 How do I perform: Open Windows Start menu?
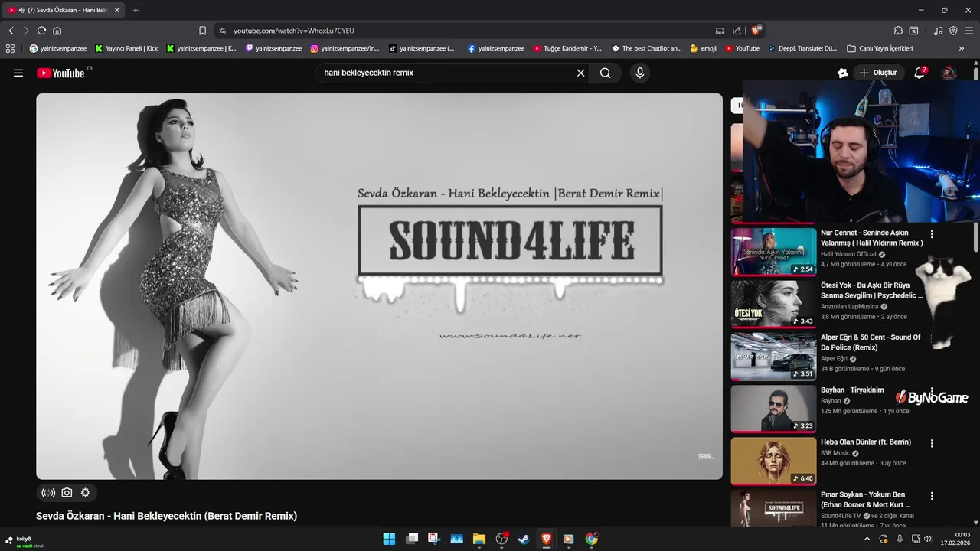pyautogui.click(x=389, y=539)
